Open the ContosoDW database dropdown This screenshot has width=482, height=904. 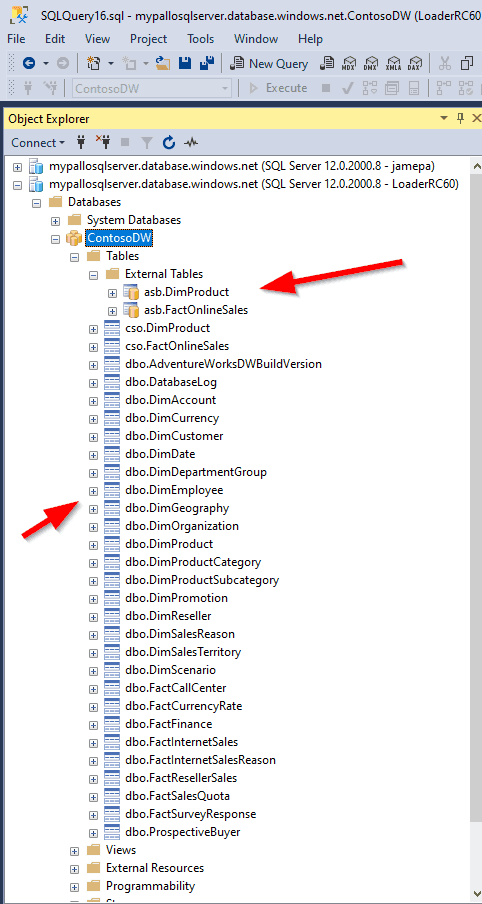225,88
